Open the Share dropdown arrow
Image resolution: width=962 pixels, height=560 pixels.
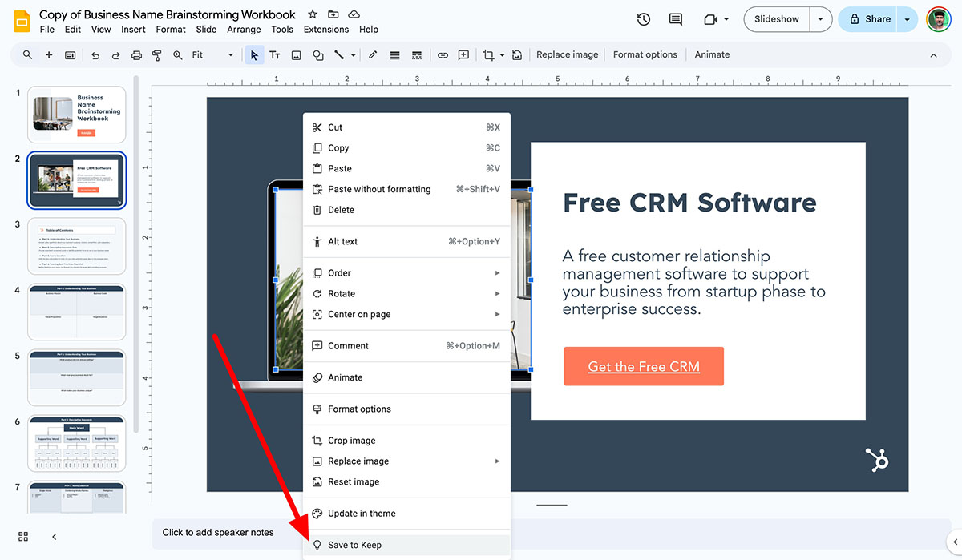[x=906, y=19]
